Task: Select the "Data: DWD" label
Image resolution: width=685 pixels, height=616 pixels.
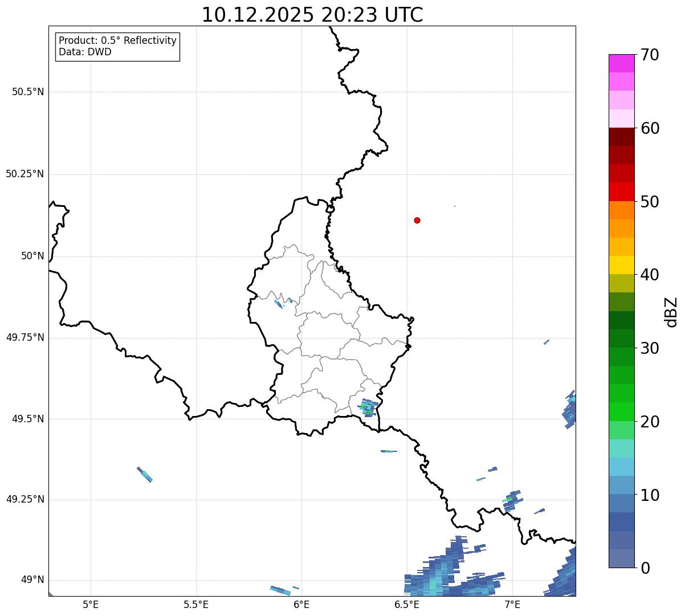Action: 85,52
